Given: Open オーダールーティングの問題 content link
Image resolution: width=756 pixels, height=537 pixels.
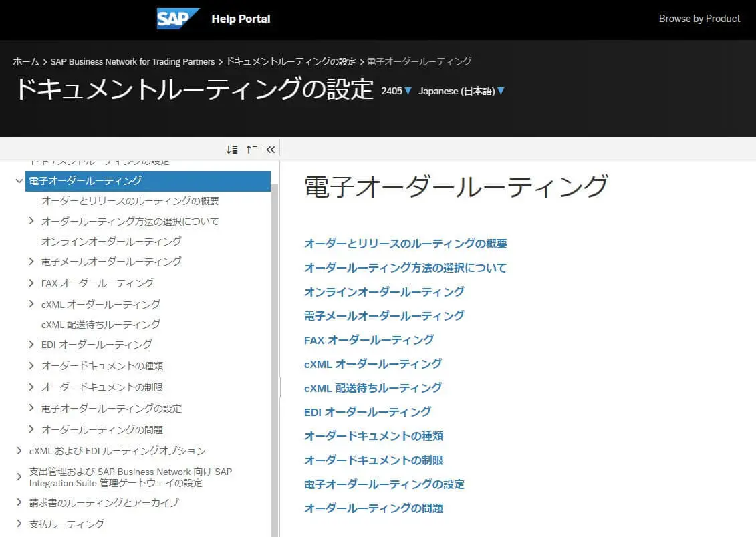Looking at the screenshot, I should (374, 508).
